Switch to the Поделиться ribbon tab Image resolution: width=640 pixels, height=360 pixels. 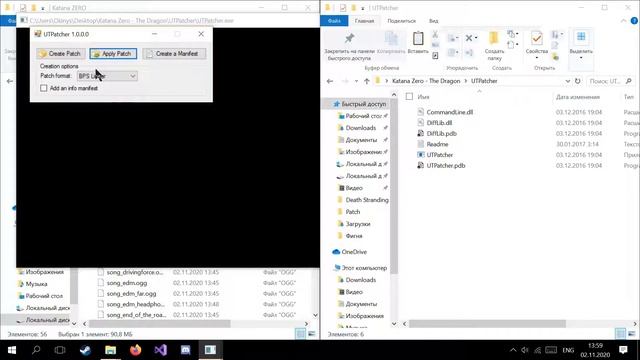[401, 21]
